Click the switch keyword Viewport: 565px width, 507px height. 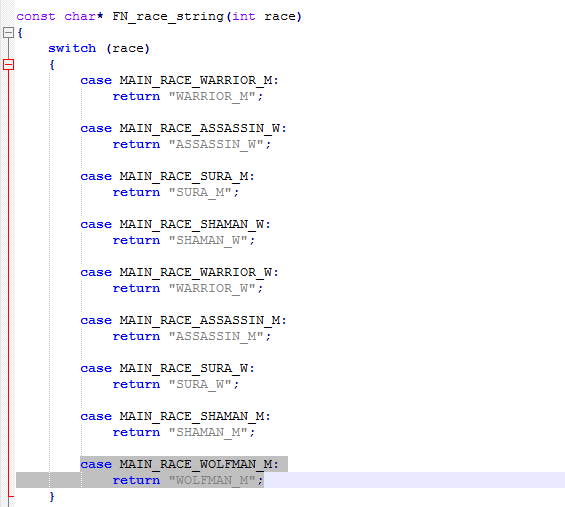point(72,48)
